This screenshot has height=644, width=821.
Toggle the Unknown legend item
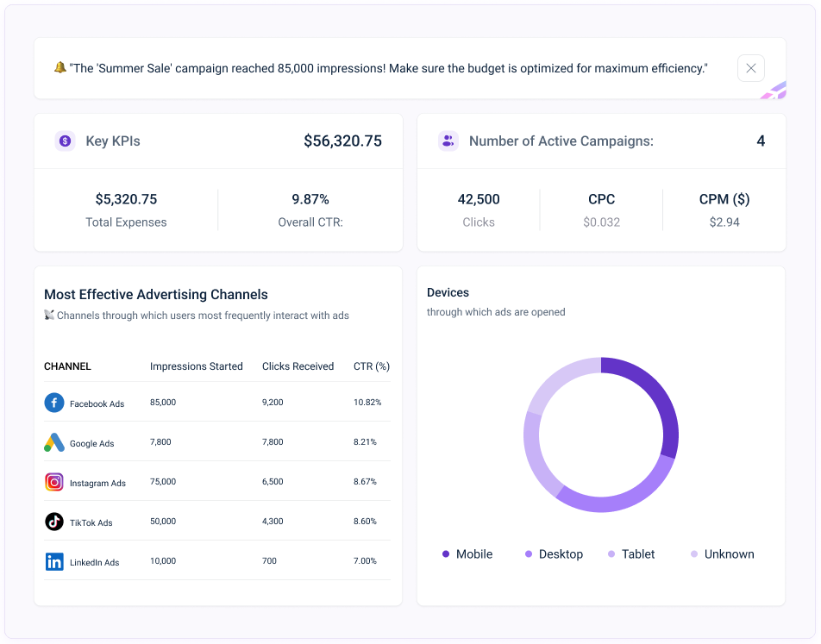722,554
